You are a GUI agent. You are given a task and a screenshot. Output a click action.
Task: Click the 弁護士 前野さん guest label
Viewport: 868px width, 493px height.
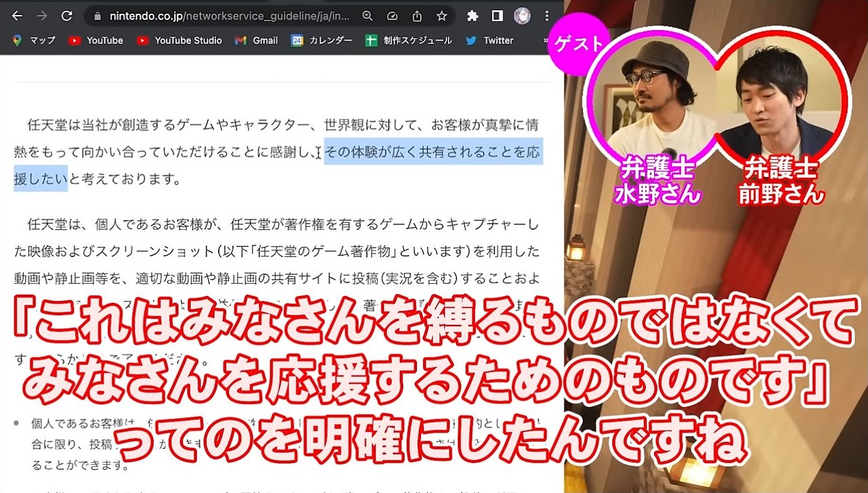[780, 181]
